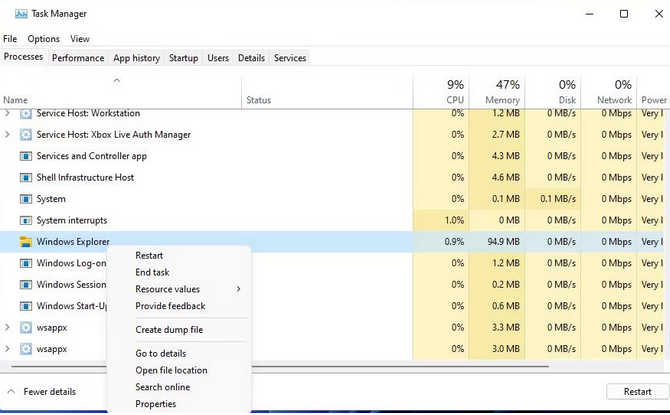
Task: Select the Shell Infrastructure Host row name
Action: point(85,177)
